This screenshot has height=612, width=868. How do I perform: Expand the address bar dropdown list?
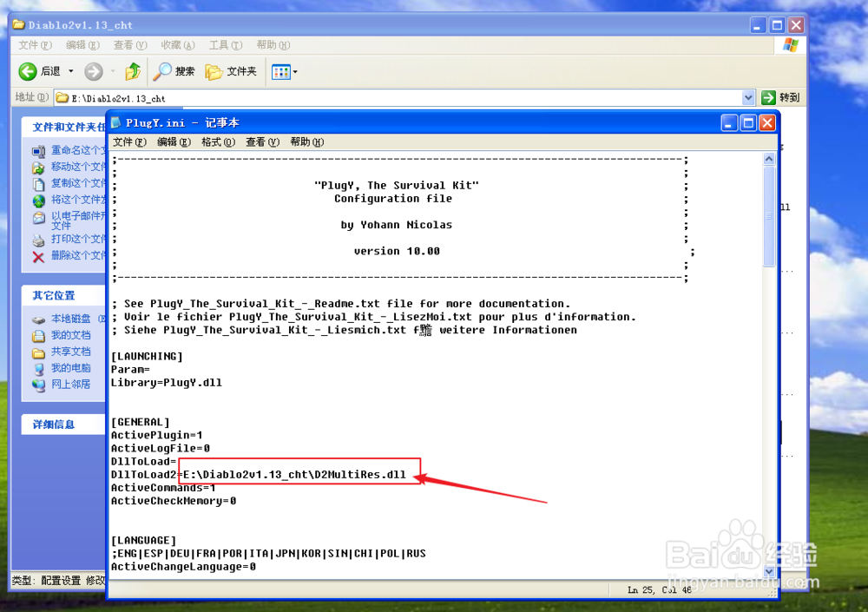click(748, 97)
